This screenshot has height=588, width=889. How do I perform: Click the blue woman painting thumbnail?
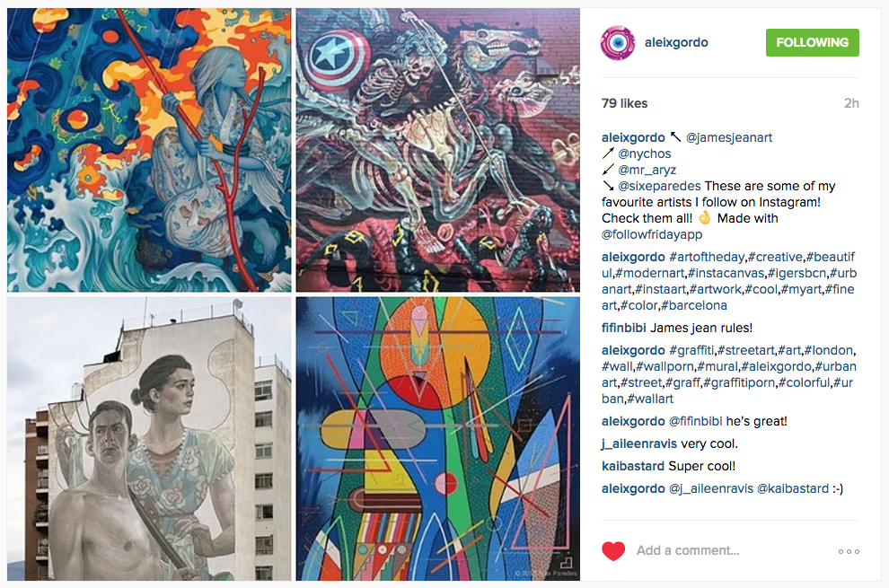149,150
